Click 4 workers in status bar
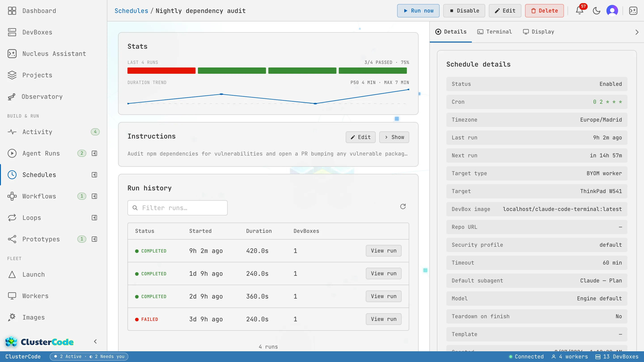 click(x=570, y=356)
